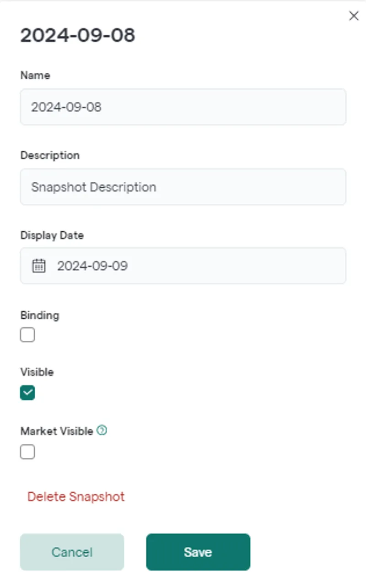Save the snapshot changes

point(198,552)
